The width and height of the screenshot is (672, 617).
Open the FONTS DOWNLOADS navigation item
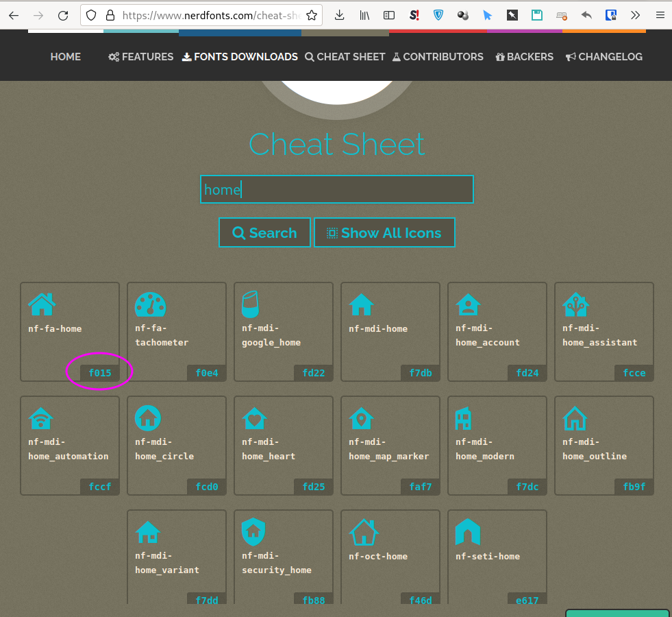(239, 57)
